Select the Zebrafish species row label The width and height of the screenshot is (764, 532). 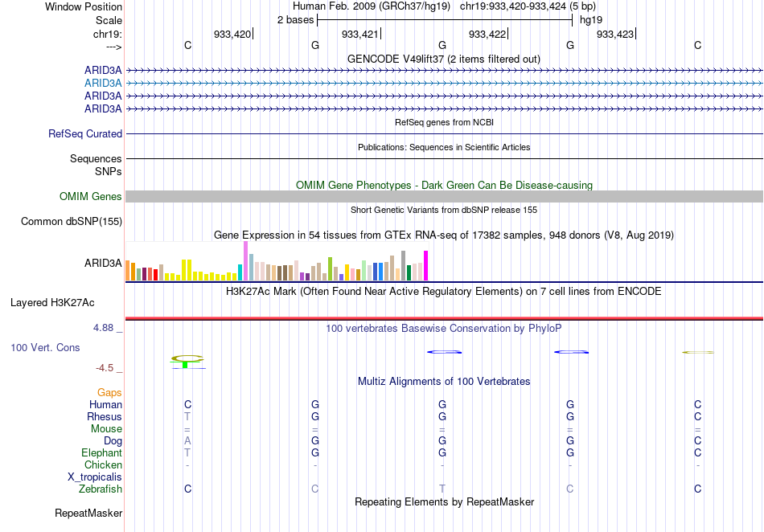click(x=101, y=489)
